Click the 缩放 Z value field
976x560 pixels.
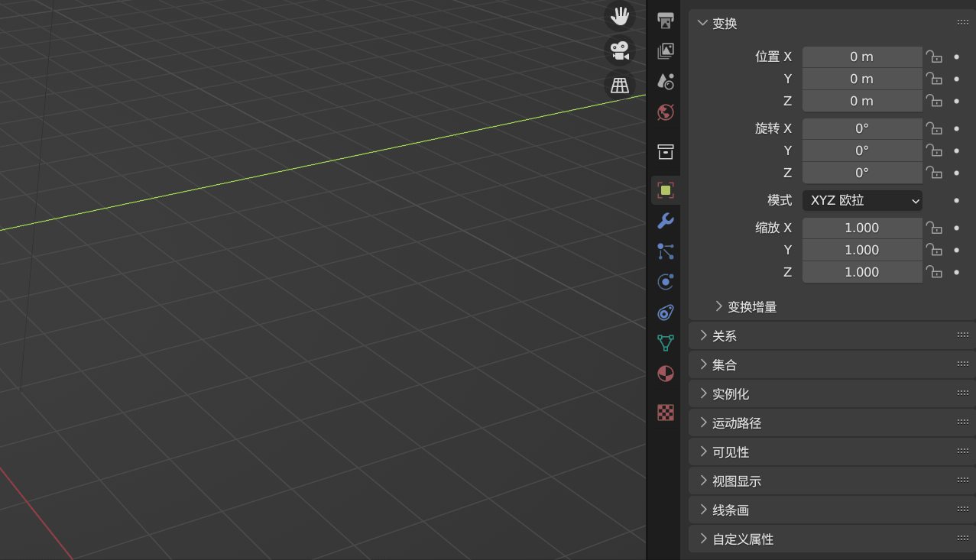click(x=862, y=272)
